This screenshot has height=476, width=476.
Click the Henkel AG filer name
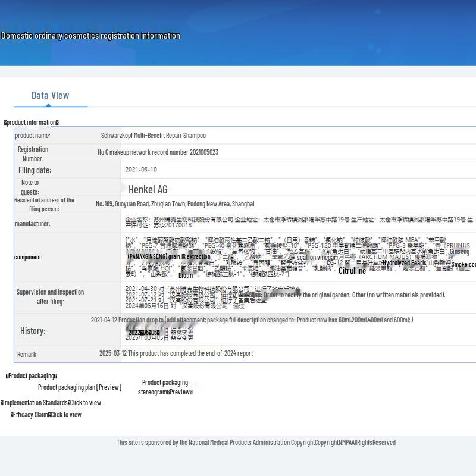pos(148,189)
